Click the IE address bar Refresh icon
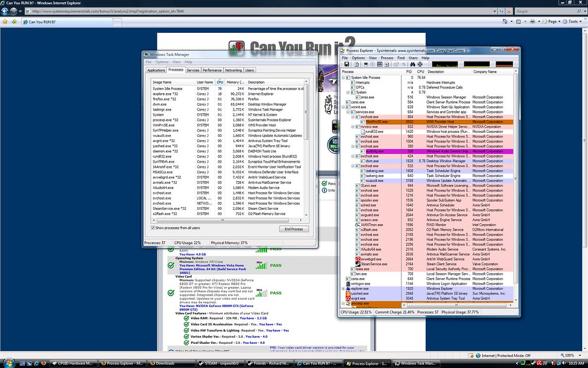The image size is (588, 368). [502, 11]
